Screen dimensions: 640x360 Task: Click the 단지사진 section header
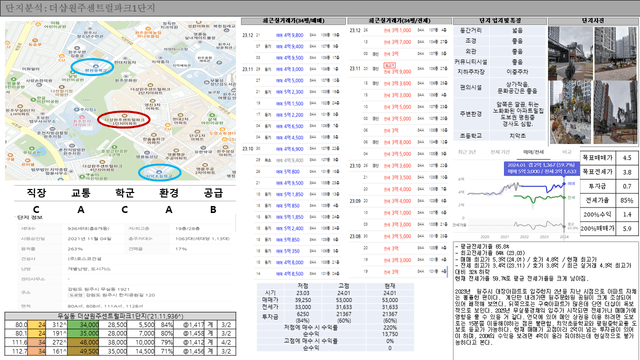click(593, 20)
